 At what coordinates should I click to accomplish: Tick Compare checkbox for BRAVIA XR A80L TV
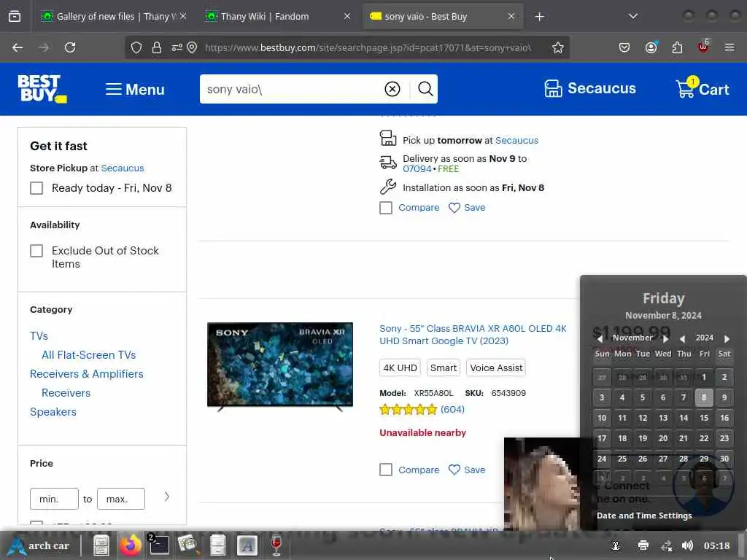pos(386,470)
